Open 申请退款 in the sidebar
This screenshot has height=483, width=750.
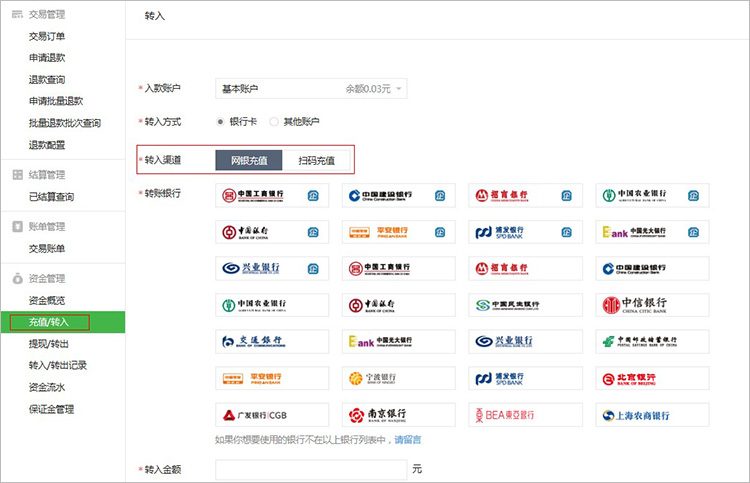47,58
